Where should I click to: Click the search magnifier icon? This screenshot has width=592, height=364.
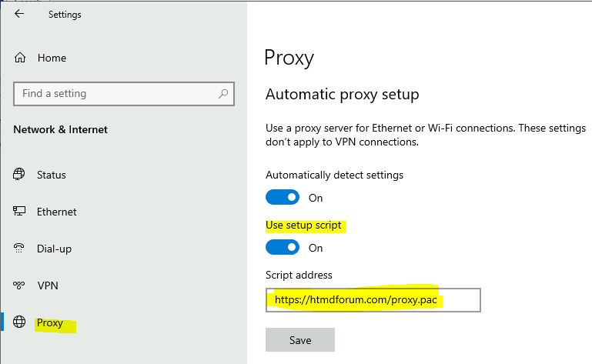223,94
